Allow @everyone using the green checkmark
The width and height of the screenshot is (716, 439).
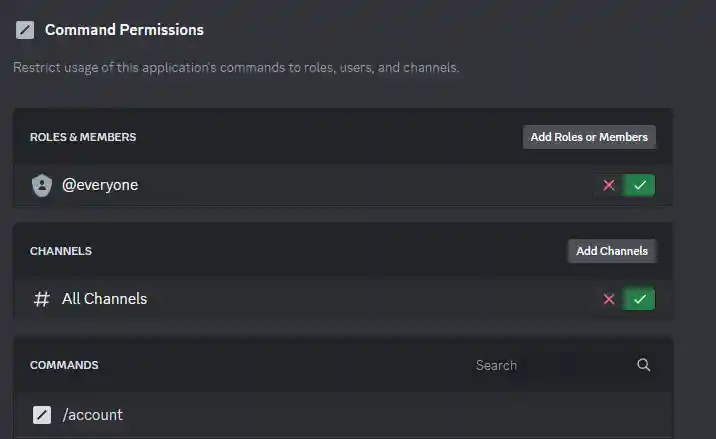pos(640,185)
